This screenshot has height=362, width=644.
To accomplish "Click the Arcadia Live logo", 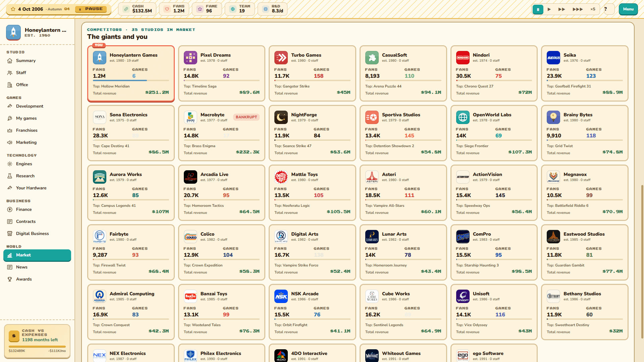I will (x=190, y=177).
